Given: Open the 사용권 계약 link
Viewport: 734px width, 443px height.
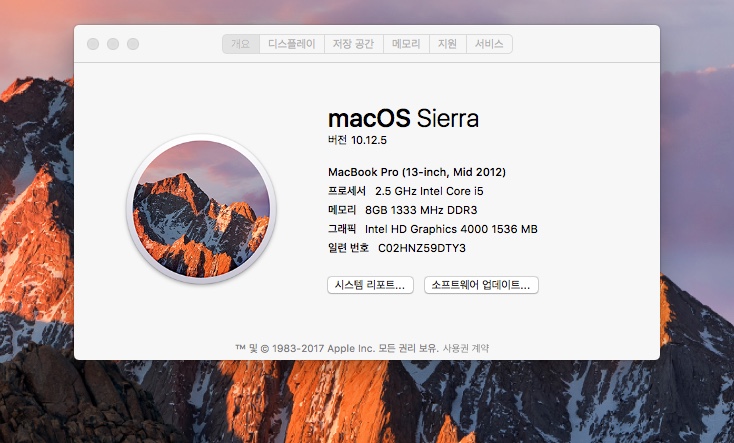Looking at the screenshot, I should click(x=466, y=348).
